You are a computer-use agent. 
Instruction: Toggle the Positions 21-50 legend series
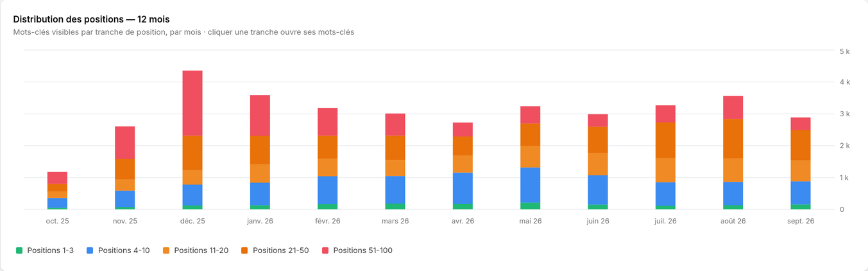point(275,250)
